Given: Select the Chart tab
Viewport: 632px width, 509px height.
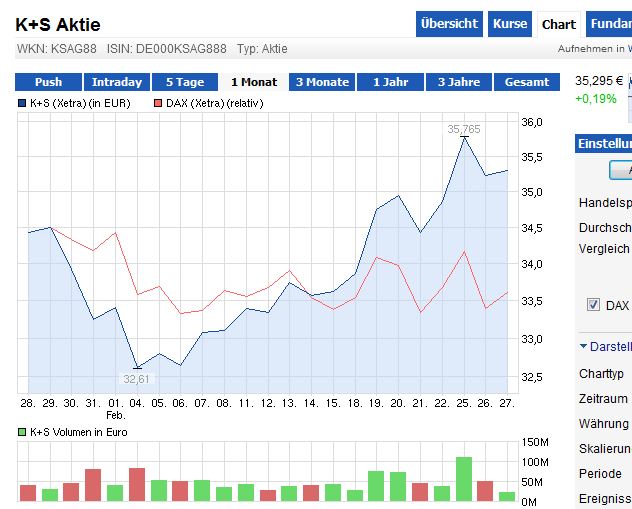Looking at the screenshot, I should (x=559, y=25).
